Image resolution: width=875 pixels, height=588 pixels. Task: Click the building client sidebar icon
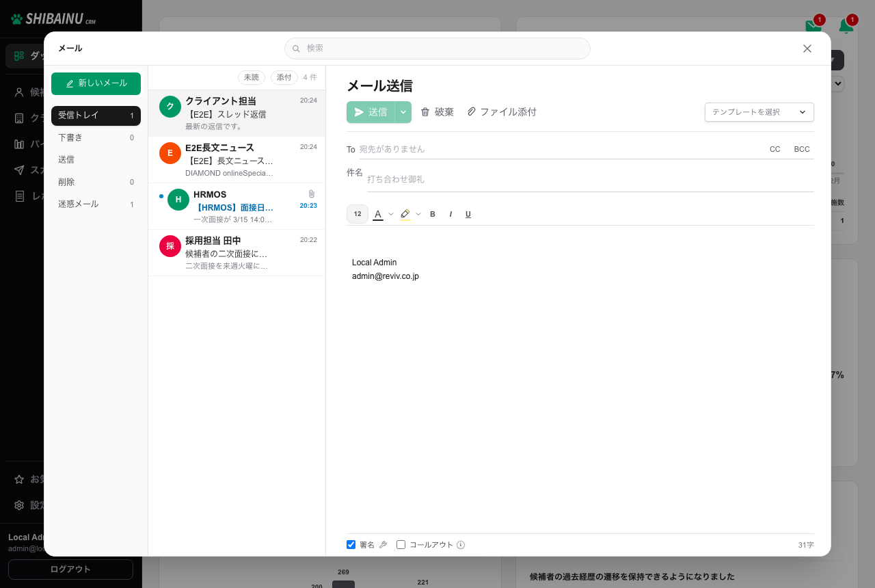point(19,118)
